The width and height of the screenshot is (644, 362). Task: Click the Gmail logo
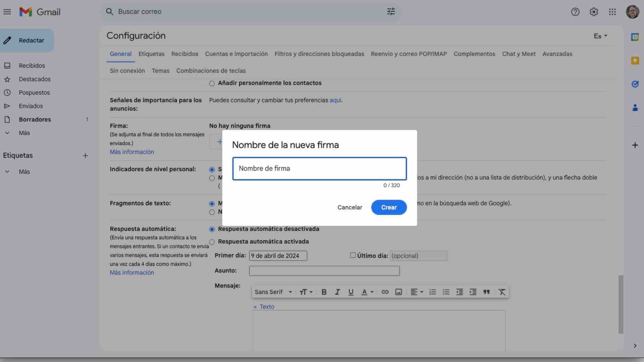(x=40, y=12)
